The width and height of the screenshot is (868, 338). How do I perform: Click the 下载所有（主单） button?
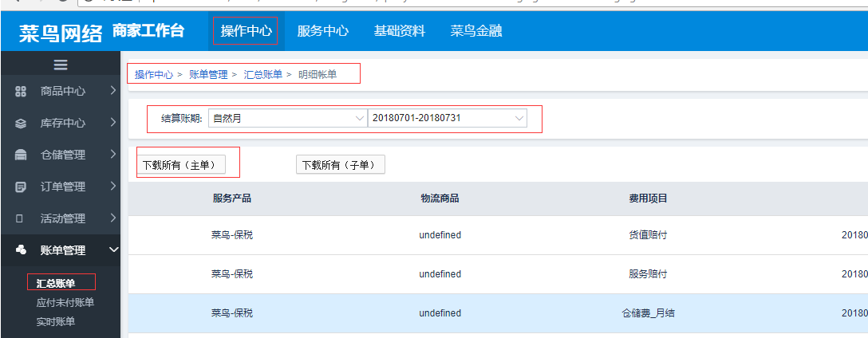[180, 165]
